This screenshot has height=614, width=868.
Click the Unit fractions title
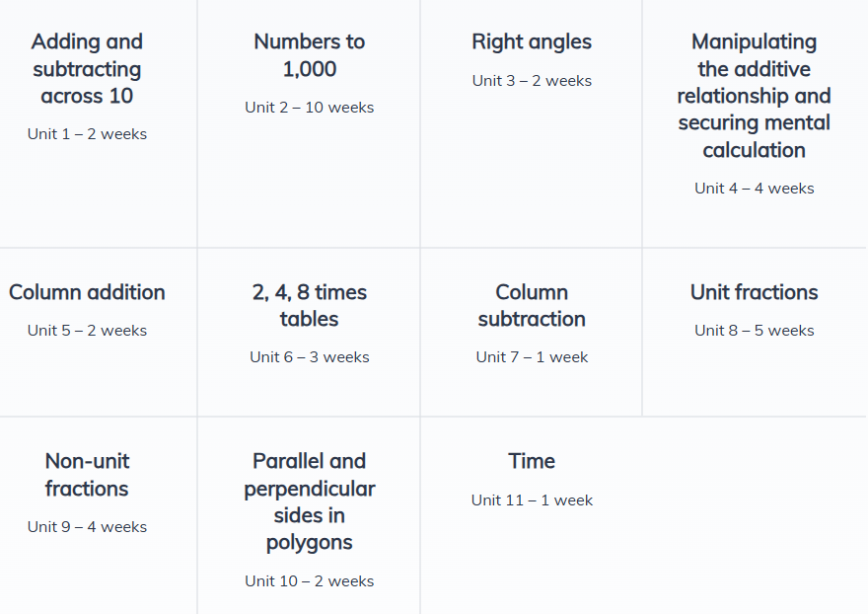click(754, 292)
